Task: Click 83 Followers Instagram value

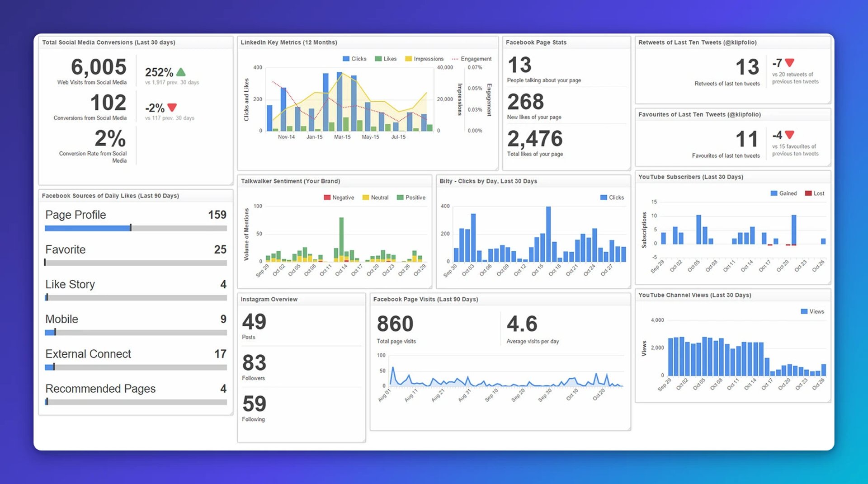Action: (x=254, y=363)
